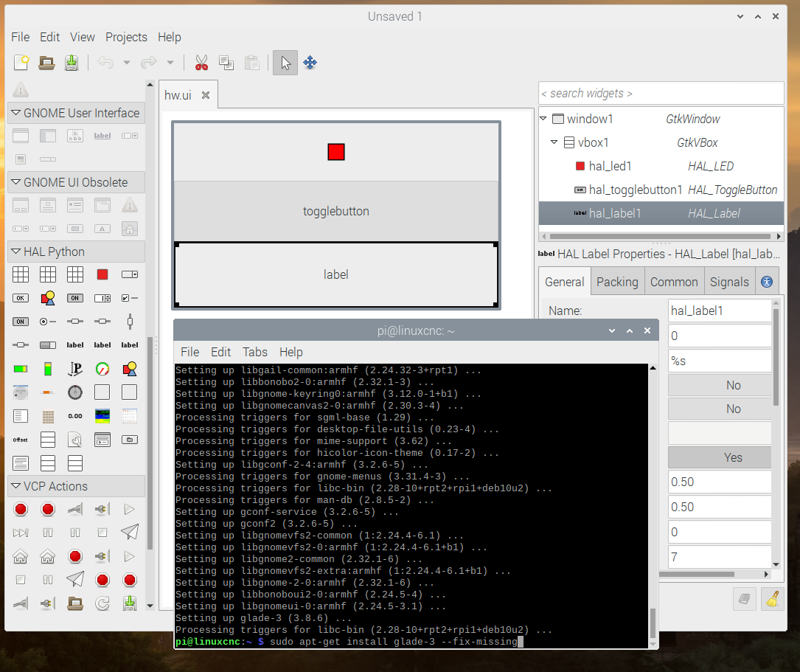Paste from clipboard in the toolbar
The image size is (800, 672).
[251, 63]
